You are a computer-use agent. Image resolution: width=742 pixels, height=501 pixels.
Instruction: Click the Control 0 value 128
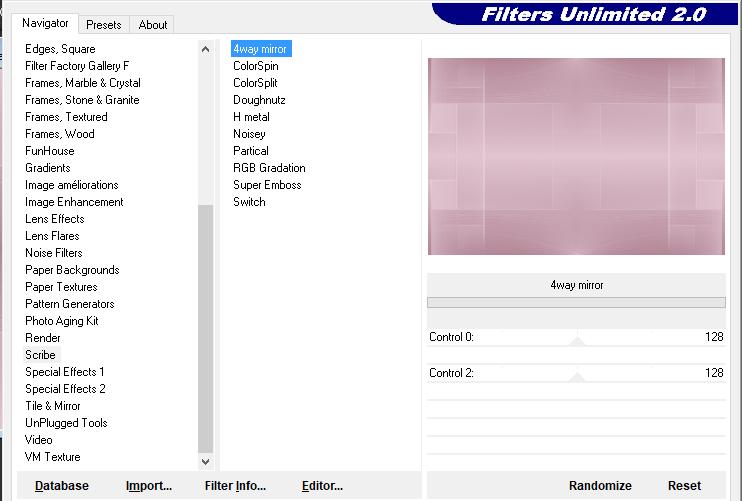point(714,337)
